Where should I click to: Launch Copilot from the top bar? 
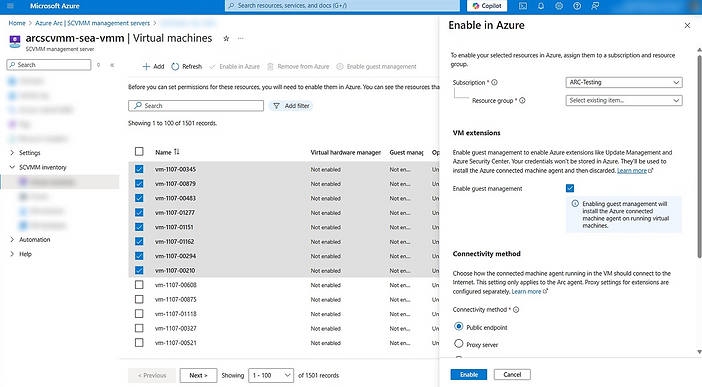[487, 6]
